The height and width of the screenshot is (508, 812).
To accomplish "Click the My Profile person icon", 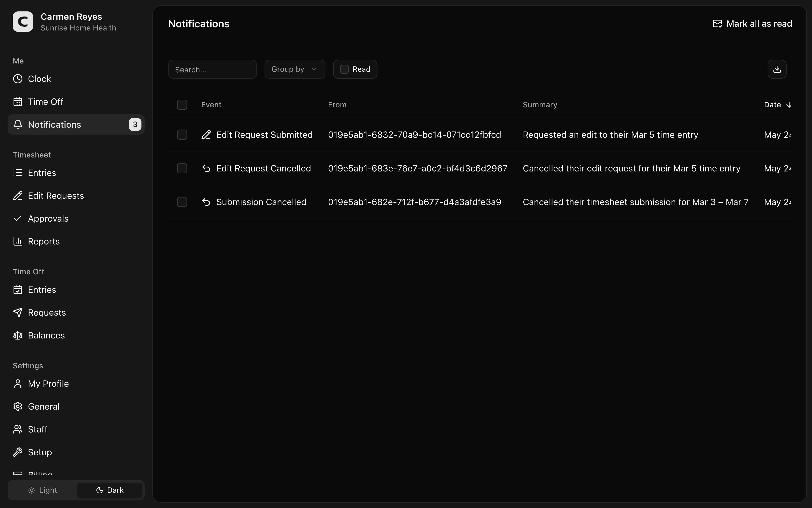I will click(x=18, y=384).
